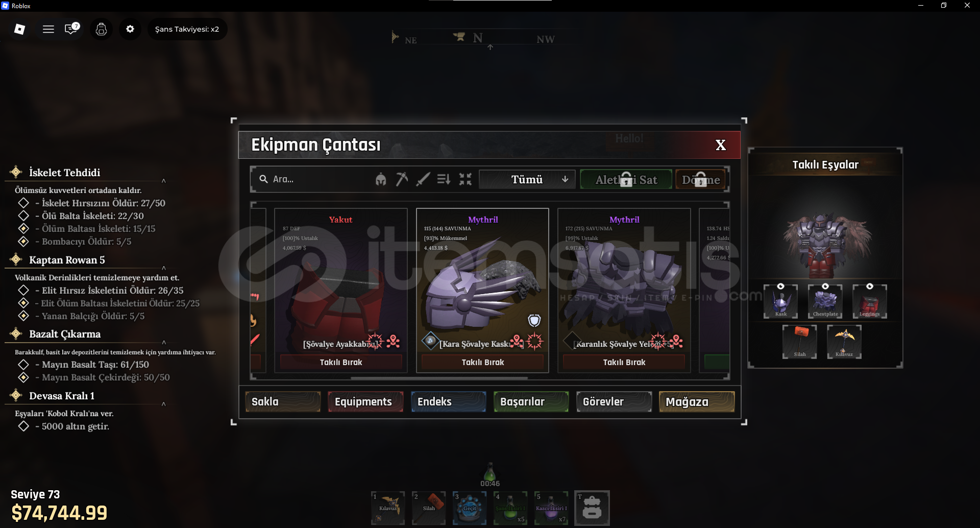The image size is (980, 528).
Task: Open the backpack icon in hotbar
Action: [592, 508]
